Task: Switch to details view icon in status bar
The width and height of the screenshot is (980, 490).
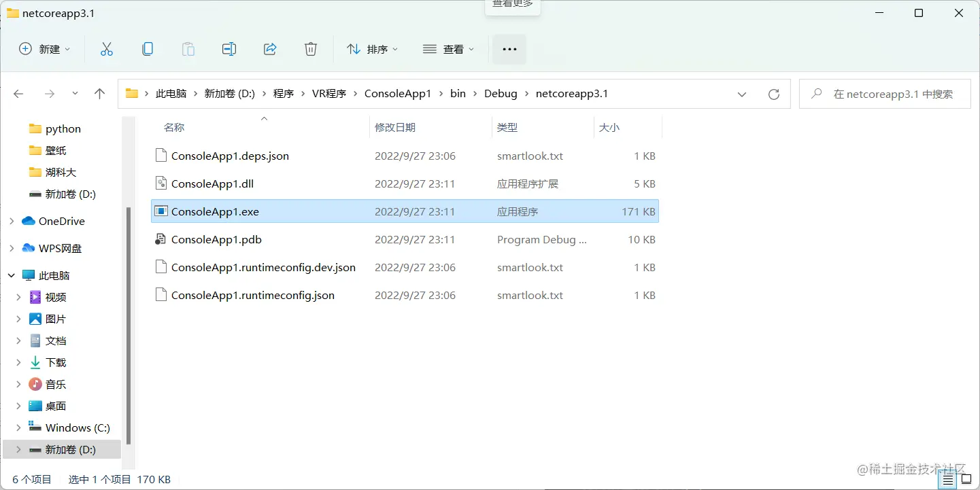Action: (x=948, y=480)
